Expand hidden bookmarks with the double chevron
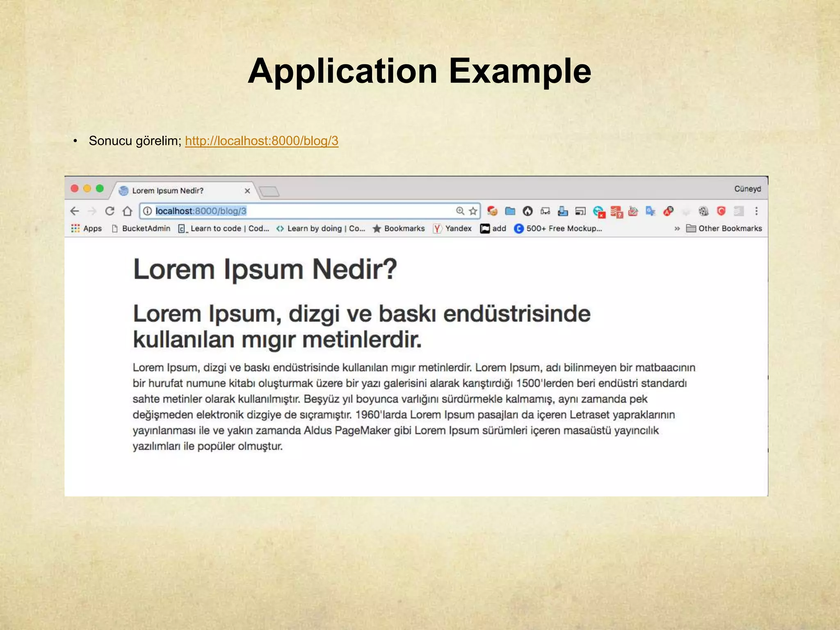Screen dimensions: 840x630 click(x=677, y=228)
